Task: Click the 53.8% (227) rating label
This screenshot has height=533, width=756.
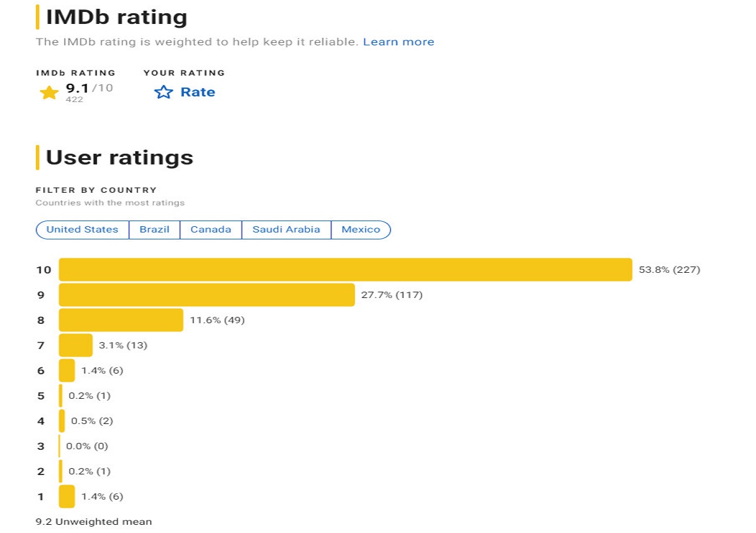Action: [670, 270]
